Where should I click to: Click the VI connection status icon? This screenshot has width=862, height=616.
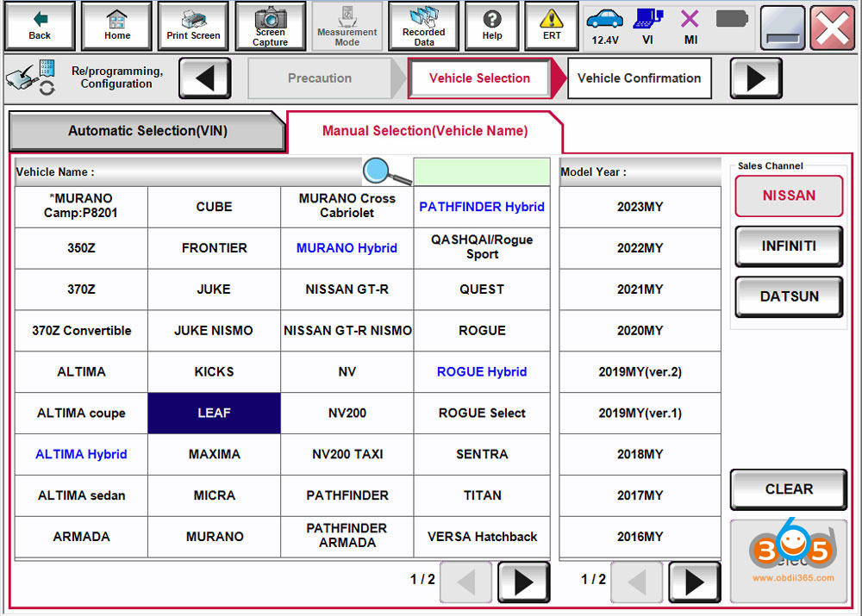(647, 27)
